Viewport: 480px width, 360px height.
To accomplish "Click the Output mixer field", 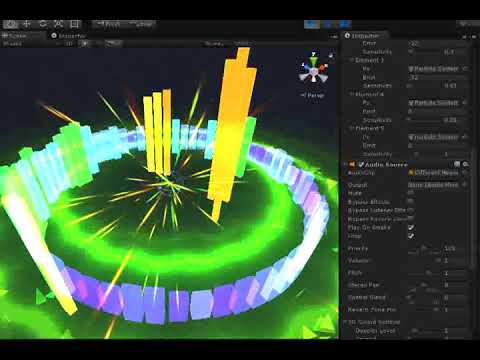I will [433, 185].
